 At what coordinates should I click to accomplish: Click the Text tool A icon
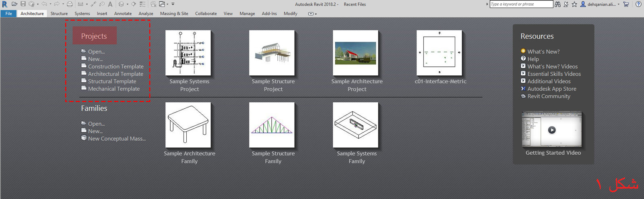(110, 4)
